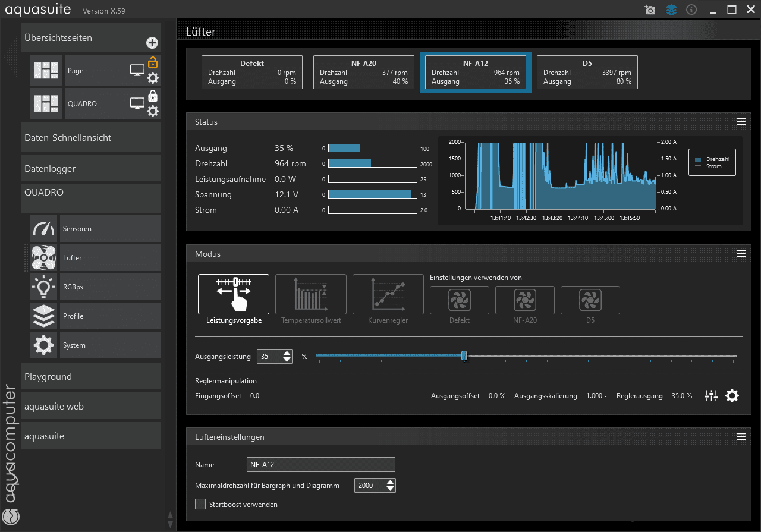Image resolution: width=761 pixels, height=532 pixels.
Task: Click the Drehzahl legend entry in chart
Action: coord(713,159)
